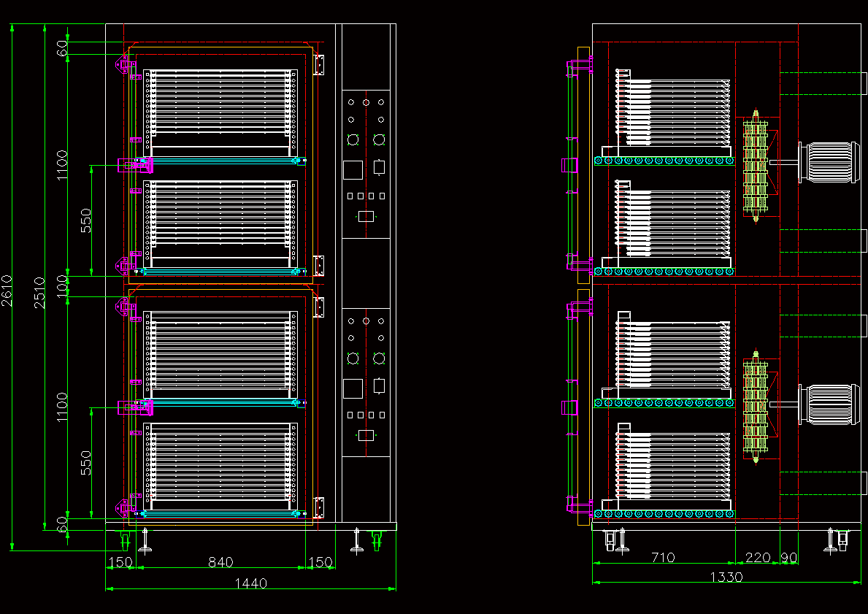Select the lower motor in the side view
868x614 pixels.
coord(829,404)
